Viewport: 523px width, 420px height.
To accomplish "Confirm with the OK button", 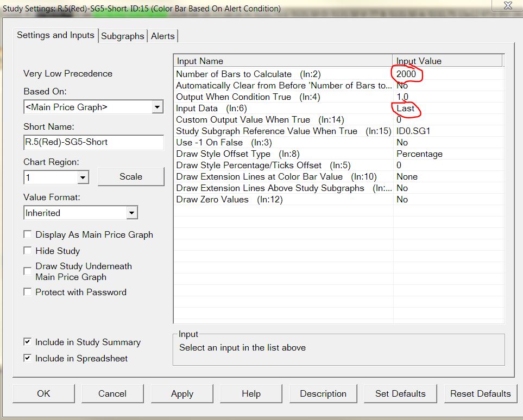I will click(43, 393).
